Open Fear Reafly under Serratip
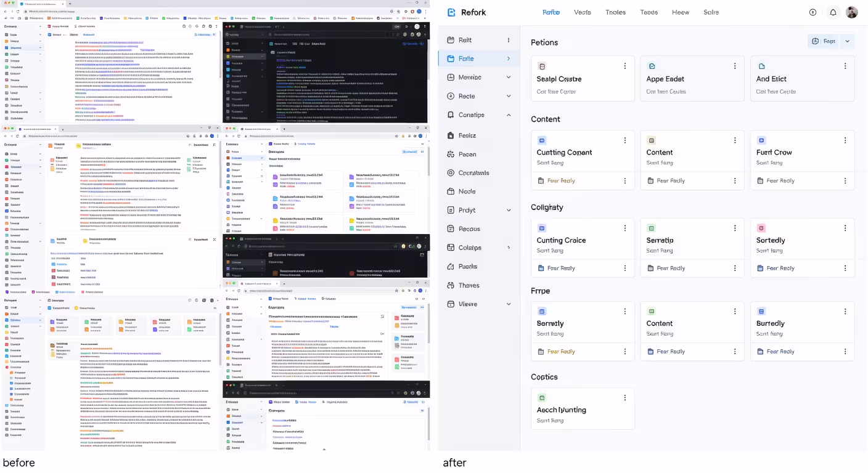This screenshot has width=868, height=473. pos(666,269)
